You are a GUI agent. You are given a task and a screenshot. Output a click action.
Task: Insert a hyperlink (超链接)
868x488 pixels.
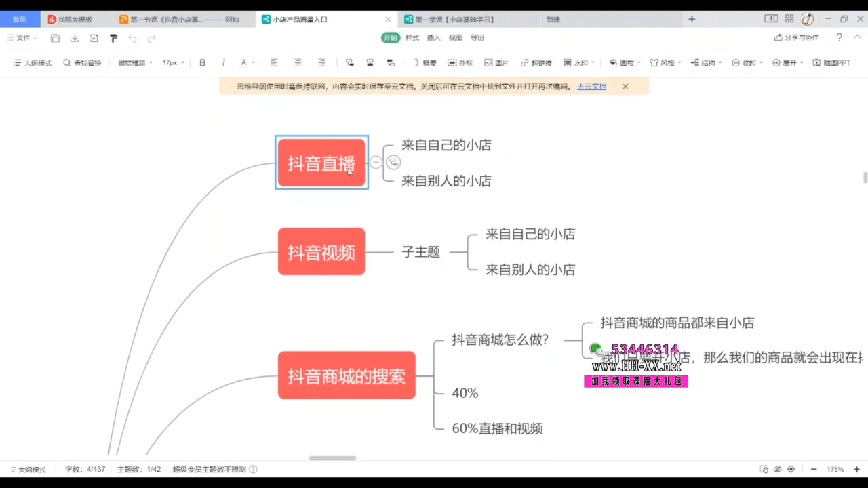pos(536,62)
